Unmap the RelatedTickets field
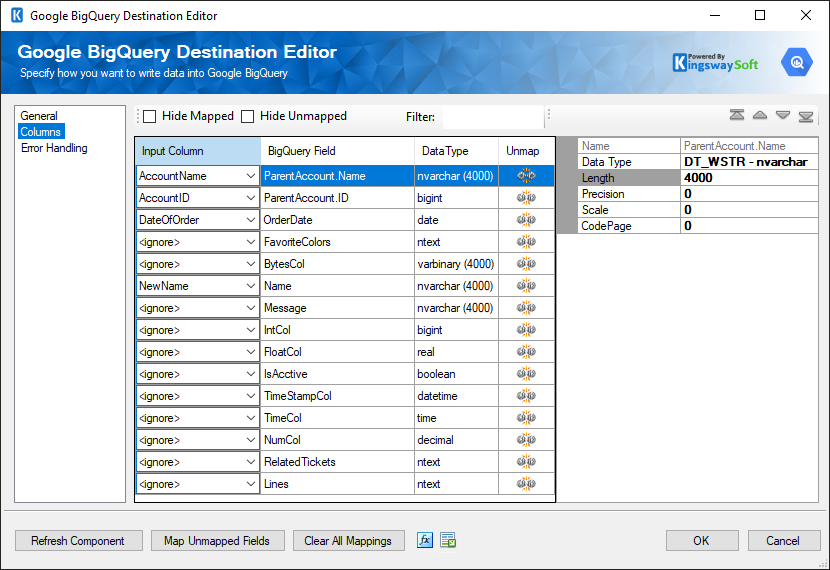Viewport: 830px width, 570px height. point(526,462)
